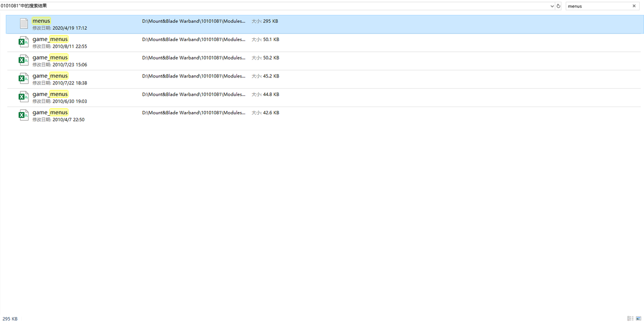Click size label 50.1 KB
The height and width of the screenshot is (323, 644).
click(x=265, y=39)
